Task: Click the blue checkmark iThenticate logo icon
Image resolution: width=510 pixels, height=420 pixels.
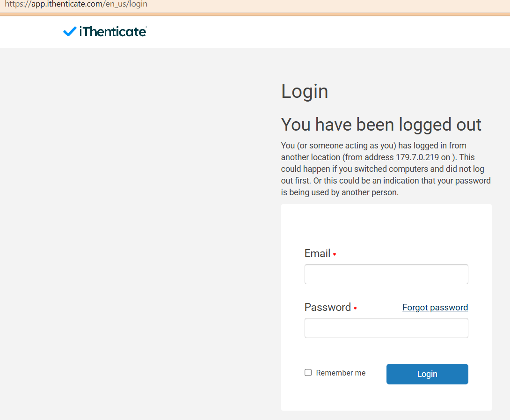Action: click(70, 31)
